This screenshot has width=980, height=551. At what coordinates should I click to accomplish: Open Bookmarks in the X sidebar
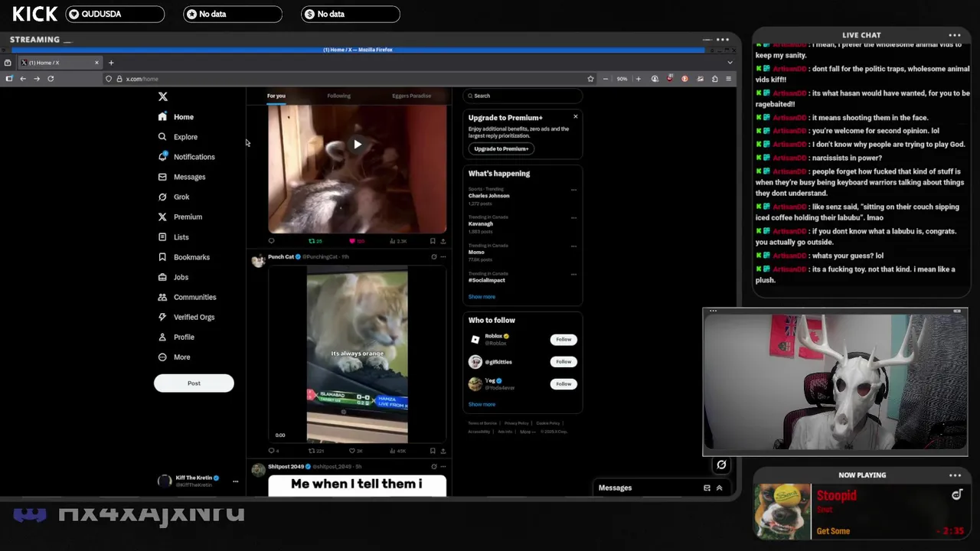click(184, 257)
